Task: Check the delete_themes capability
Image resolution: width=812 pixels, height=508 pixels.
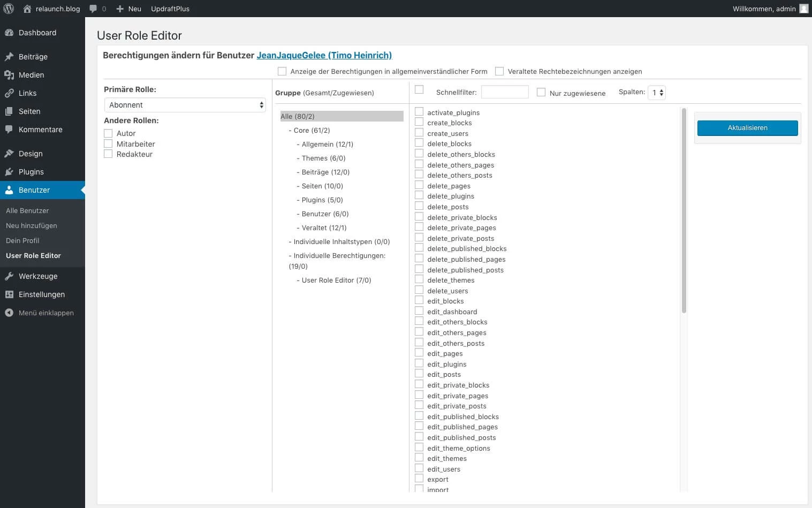Action: 419,279
